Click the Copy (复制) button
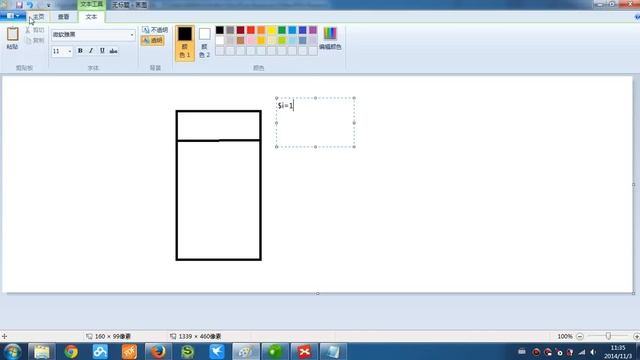This screenshot has height=360, width=640. (x=34, y=40)
